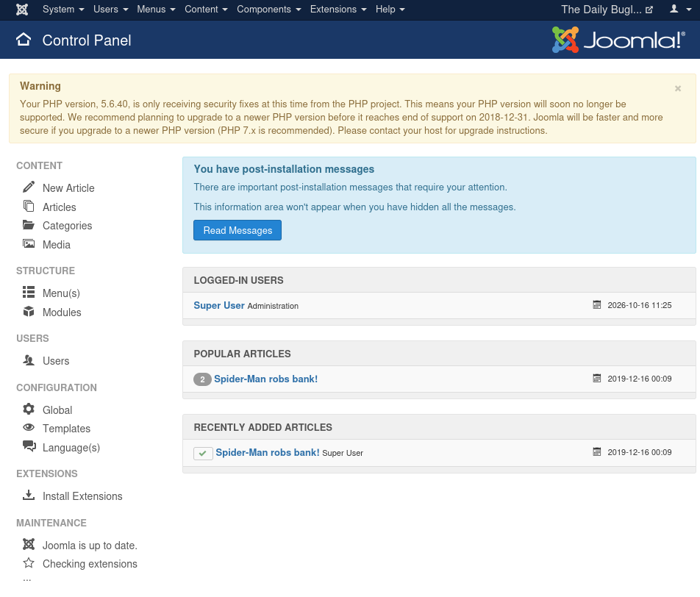This screenshot has width=700, height=597.
Task: Click the 'Joomla is up to date.' link
Action: (90, 546)
